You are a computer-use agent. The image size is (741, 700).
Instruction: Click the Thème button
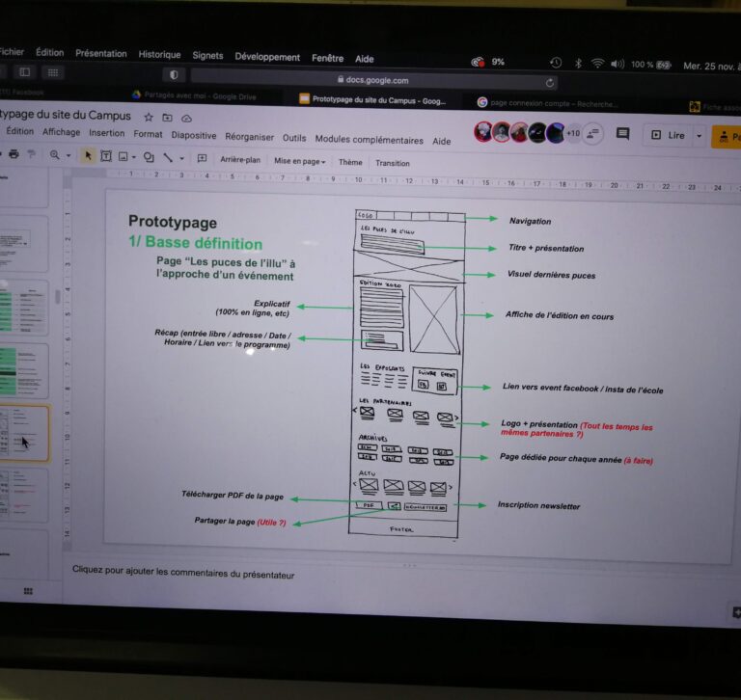tap(350, 163)
